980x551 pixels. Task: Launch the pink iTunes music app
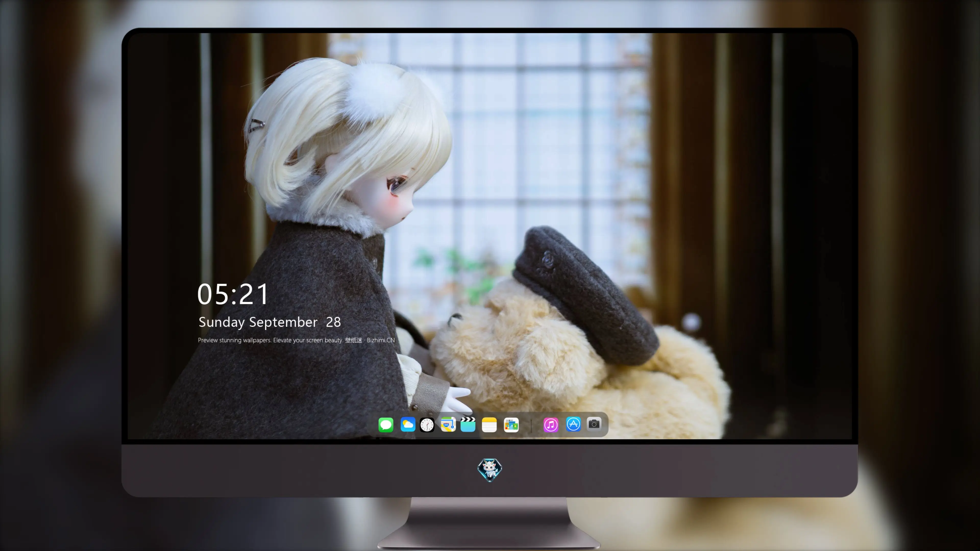(551, 425)
